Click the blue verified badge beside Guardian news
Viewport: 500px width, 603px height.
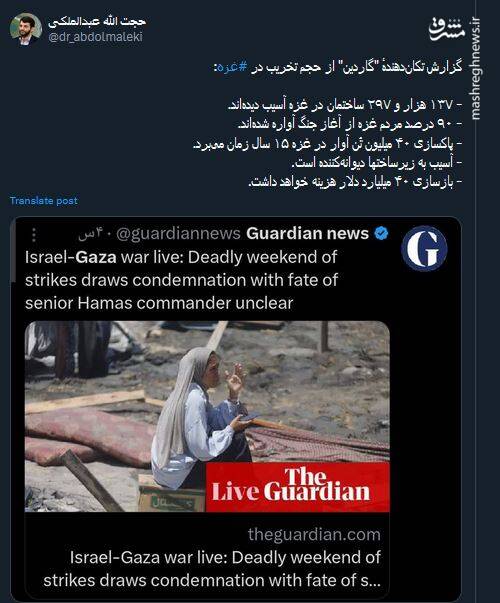point(382,233)
